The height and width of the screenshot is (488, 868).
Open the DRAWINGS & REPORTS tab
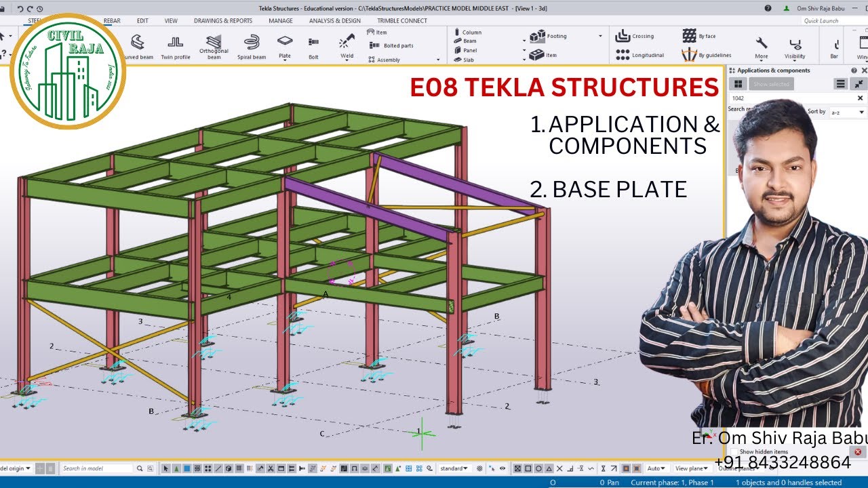tap(223, 21)
